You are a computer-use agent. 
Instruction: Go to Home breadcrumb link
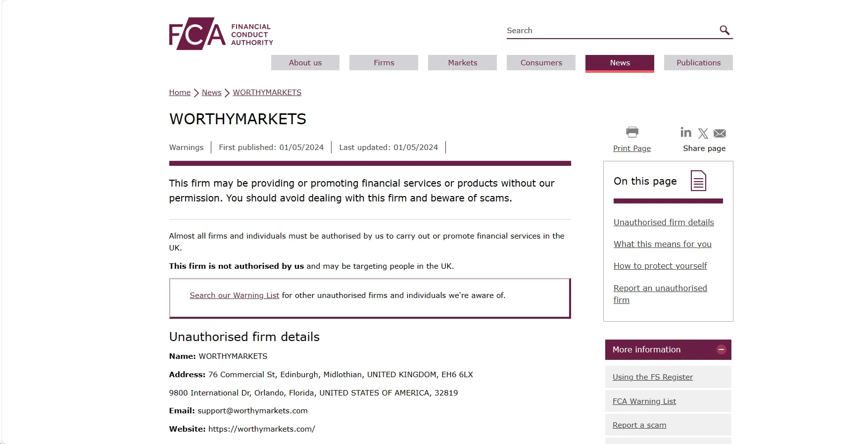click(180, 93)
